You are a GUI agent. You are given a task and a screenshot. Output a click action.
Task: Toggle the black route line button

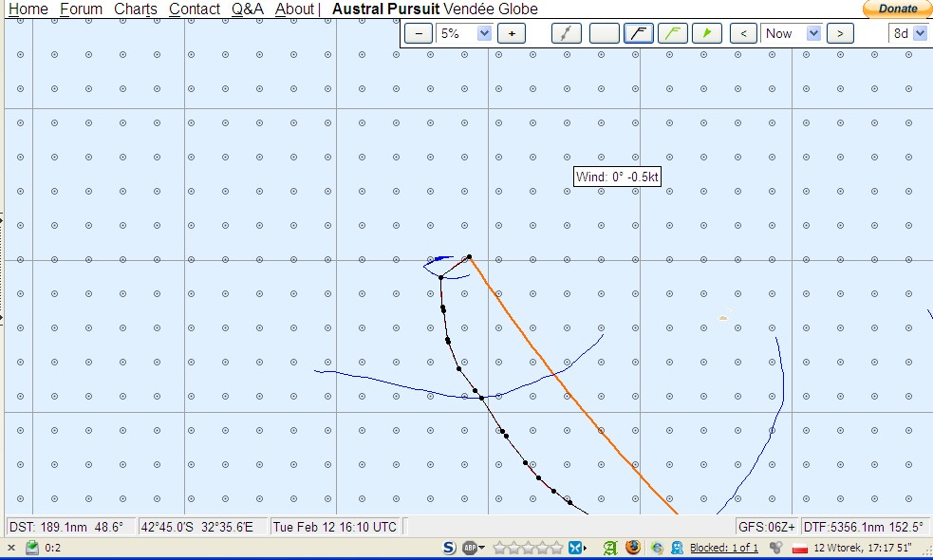coord(638,33)
